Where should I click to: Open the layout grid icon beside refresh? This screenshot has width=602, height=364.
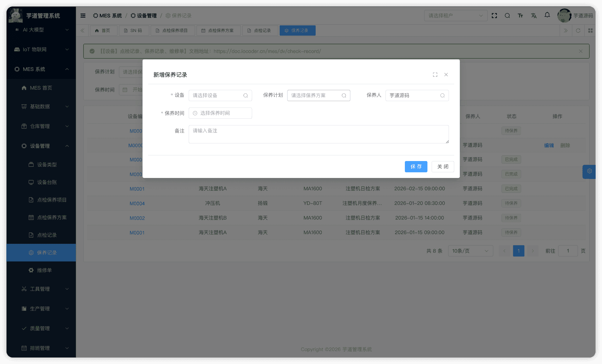click(591, 30)
